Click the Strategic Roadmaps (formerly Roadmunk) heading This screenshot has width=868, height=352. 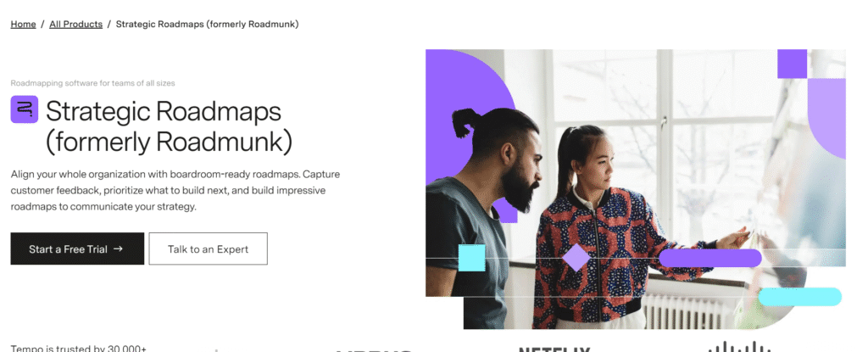[x=169, y=126]
